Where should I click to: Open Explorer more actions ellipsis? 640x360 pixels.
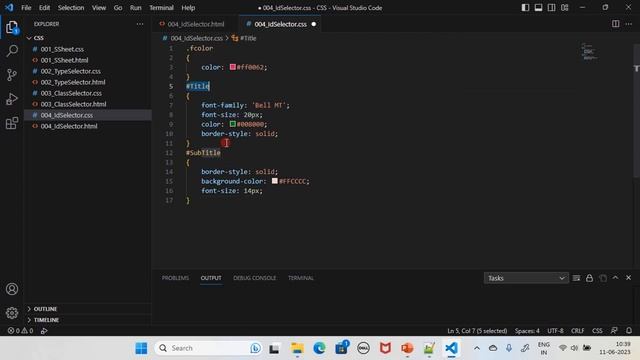click(140, 24)
